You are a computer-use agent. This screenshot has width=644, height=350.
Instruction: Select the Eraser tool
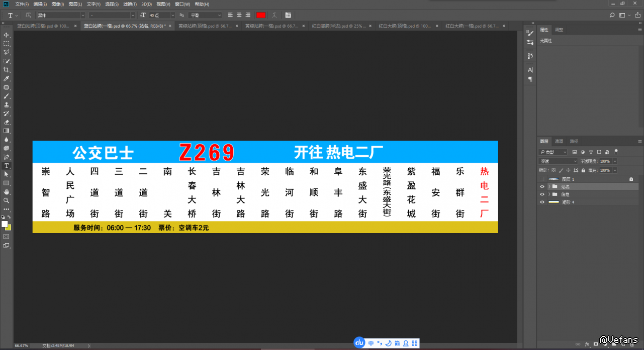7,122
